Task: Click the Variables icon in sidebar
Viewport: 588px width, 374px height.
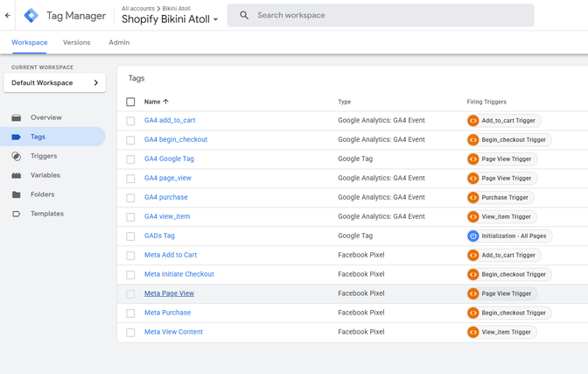Action: point(16,175)
